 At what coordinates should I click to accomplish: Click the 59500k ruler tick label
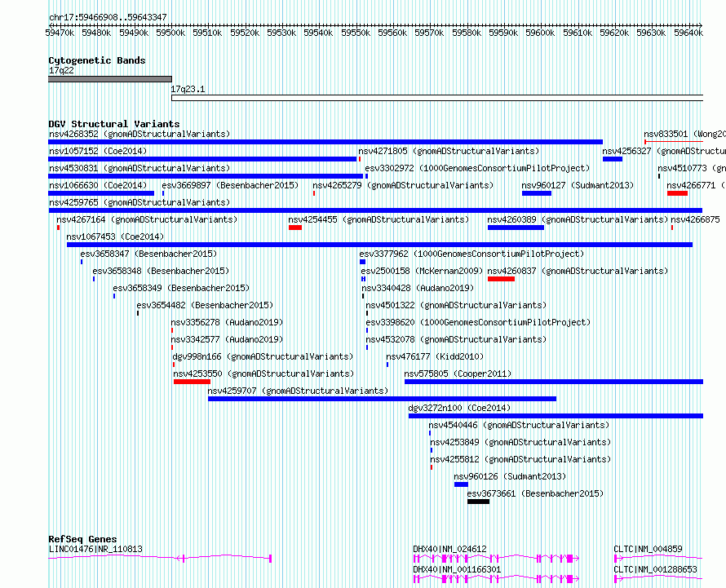170,33
